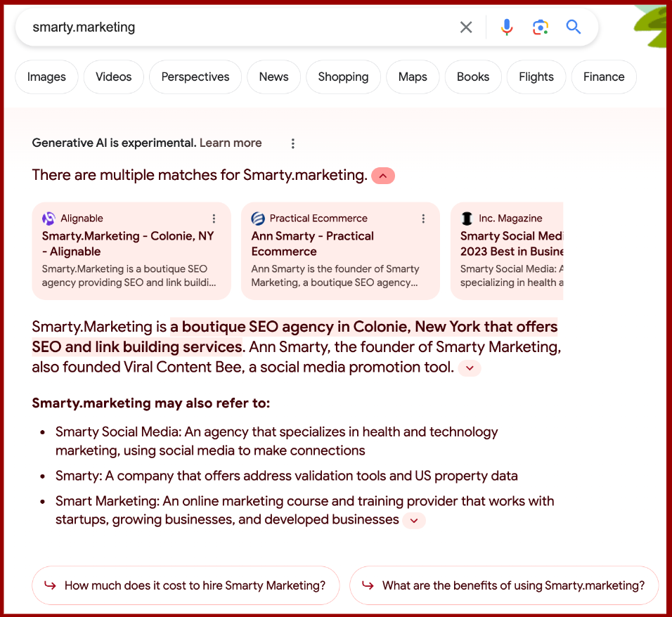Viewport: 672px width, 617px height.
Task: Switch to the Shopping filter
Action: point(343,77)
